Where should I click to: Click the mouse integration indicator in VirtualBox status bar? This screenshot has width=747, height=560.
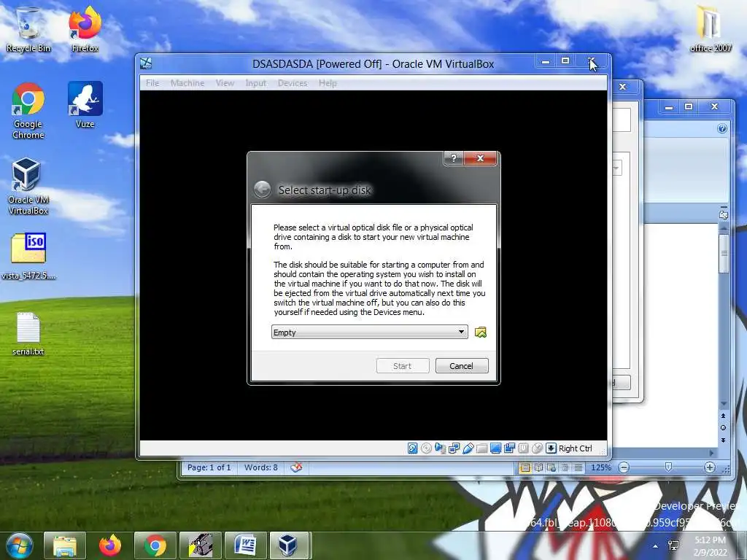click(537, 448)
